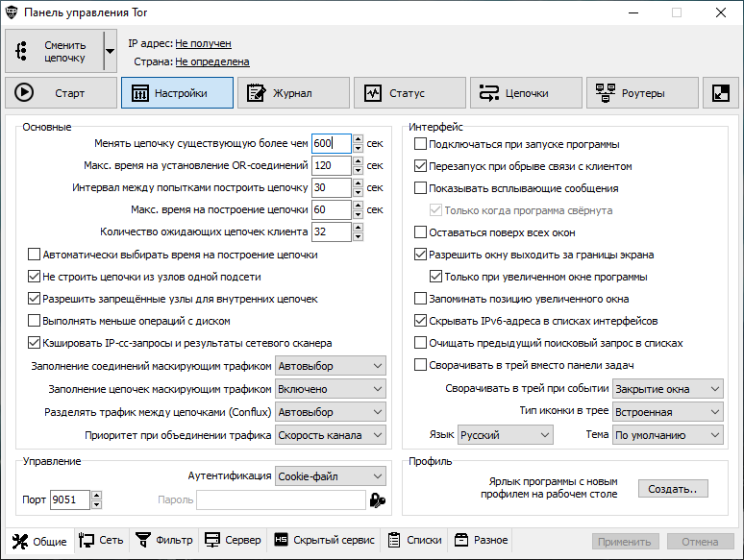This screenshot has width=744, height=560.
Task: Click the Порт 9051 input field
Action: [70, 499]
